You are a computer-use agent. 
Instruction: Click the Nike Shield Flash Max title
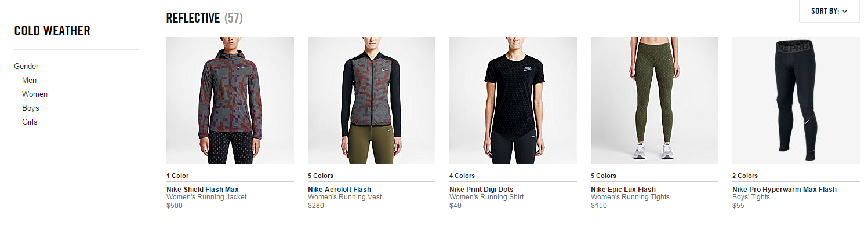tap(202, 190)
